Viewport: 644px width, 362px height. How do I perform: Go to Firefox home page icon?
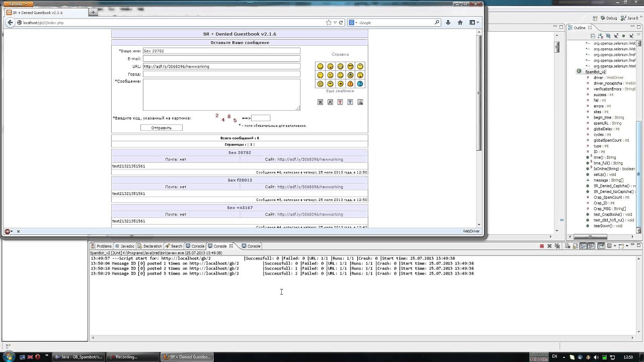[x=460, y=23]
